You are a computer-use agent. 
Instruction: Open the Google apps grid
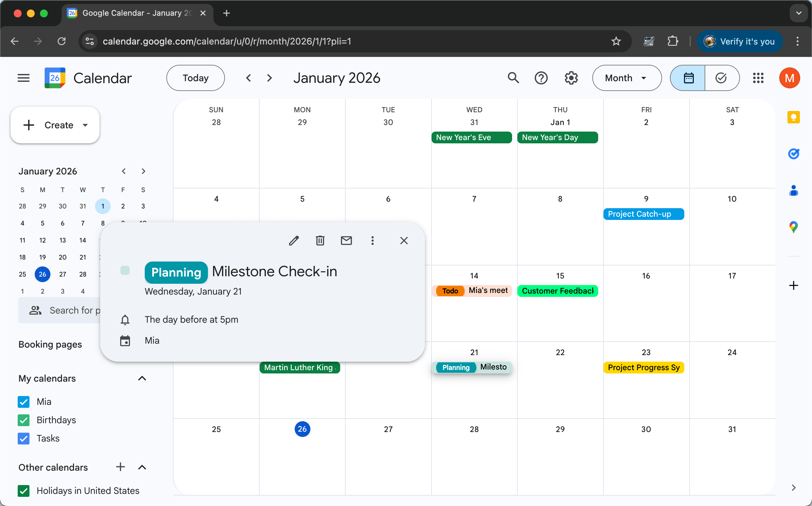pyautogui.click(x=758, y=78)
